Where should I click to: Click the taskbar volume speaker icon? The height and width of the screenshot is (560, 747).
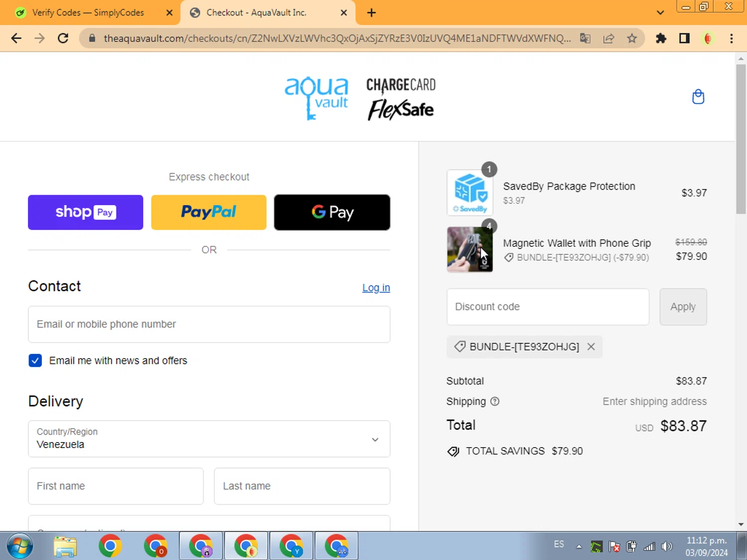click(667, 547)
